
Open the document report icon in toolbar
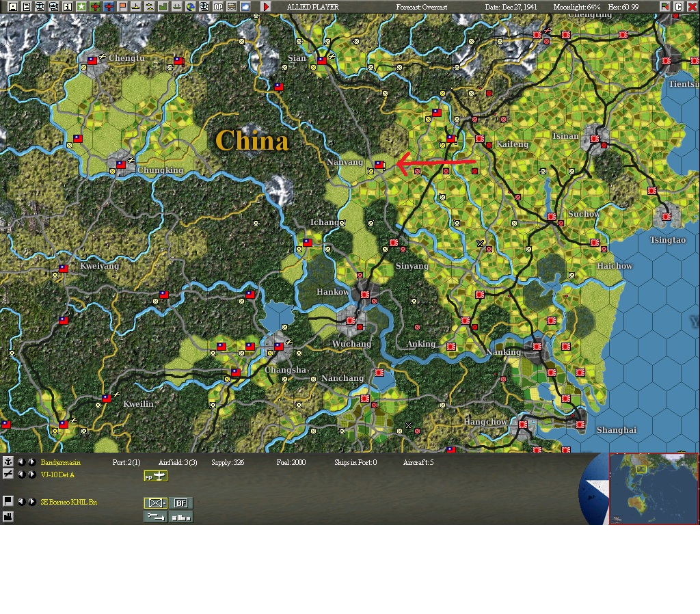(x=27, y=7)
